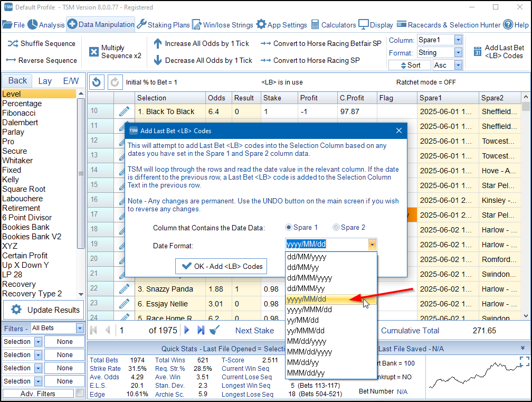The image size is (532, 402).
Task: Click Increase All Odds up-arrow icon
Action: point(157,43)
